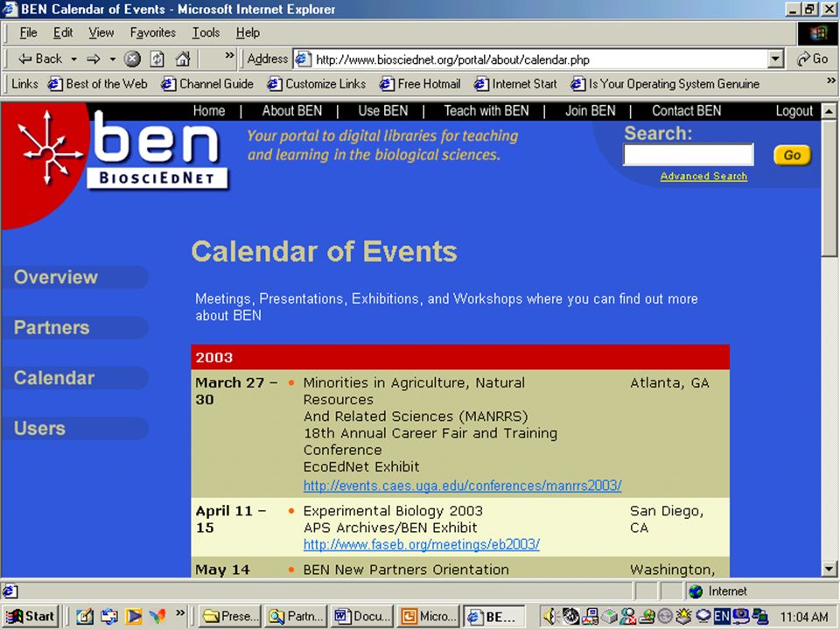
Task: Refresh the page with the Refresh icon
Action: [157, 59]
